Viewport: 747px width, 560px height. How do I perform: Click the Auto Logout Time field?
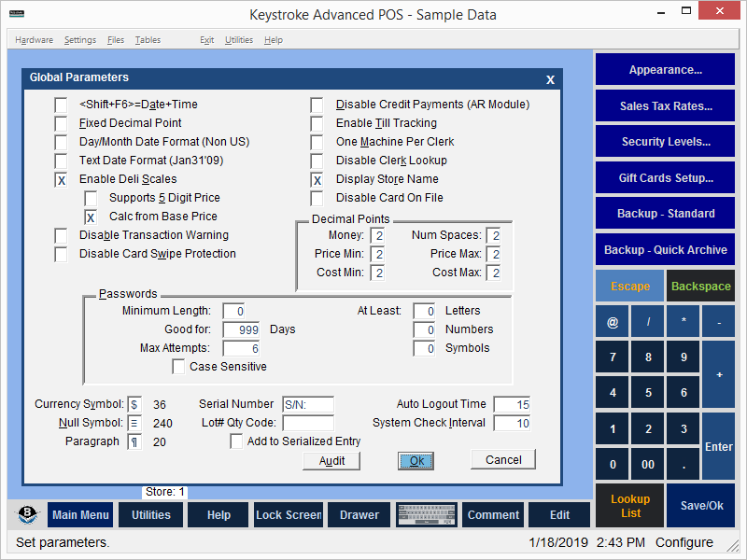(x=512, y=404)
